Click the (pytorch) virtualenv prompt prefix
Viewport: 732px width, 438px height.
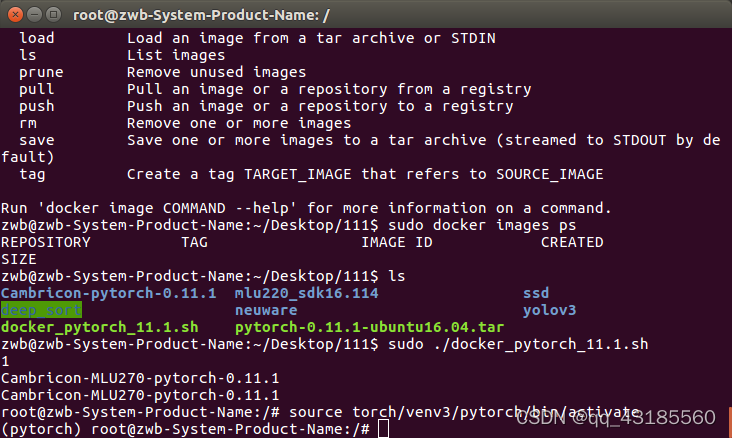pos(41,429)
